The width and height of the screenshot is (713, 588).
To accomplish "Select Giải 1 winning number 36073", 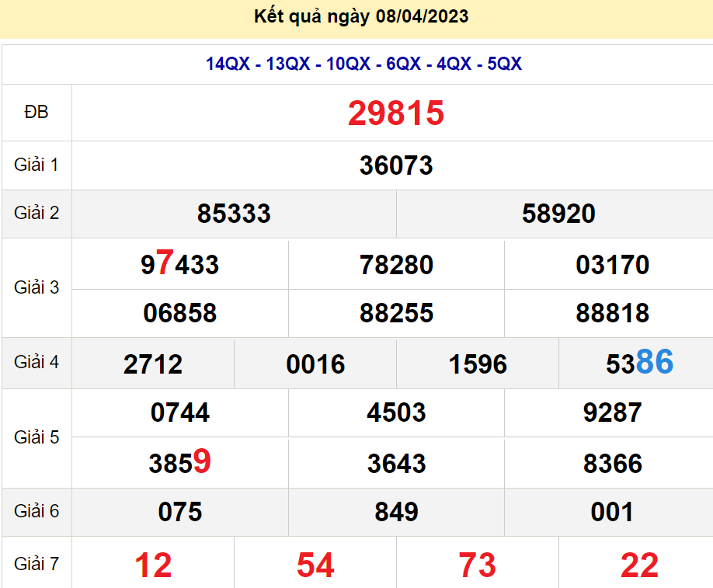I will pos(395,165).
